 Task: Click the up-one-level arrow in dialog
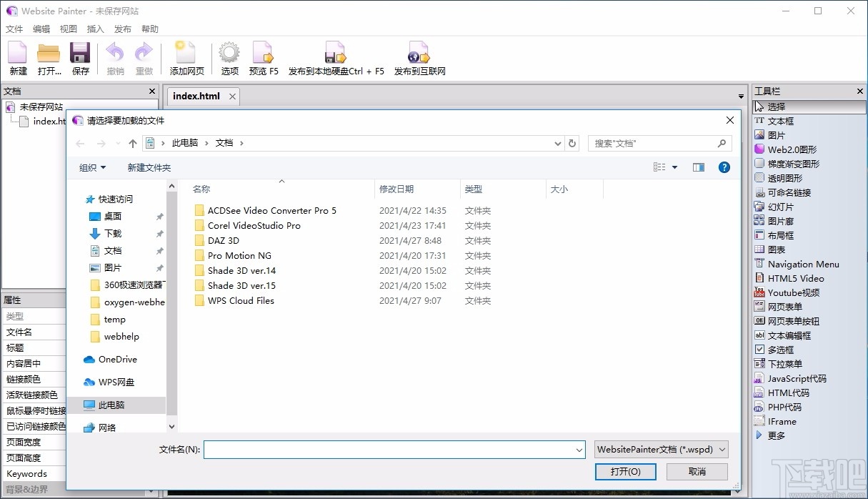pos(132,143)
